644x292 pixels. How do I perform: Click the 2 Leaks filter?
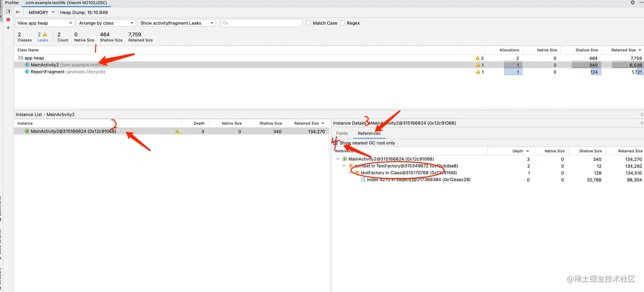[x=43, y=37]
